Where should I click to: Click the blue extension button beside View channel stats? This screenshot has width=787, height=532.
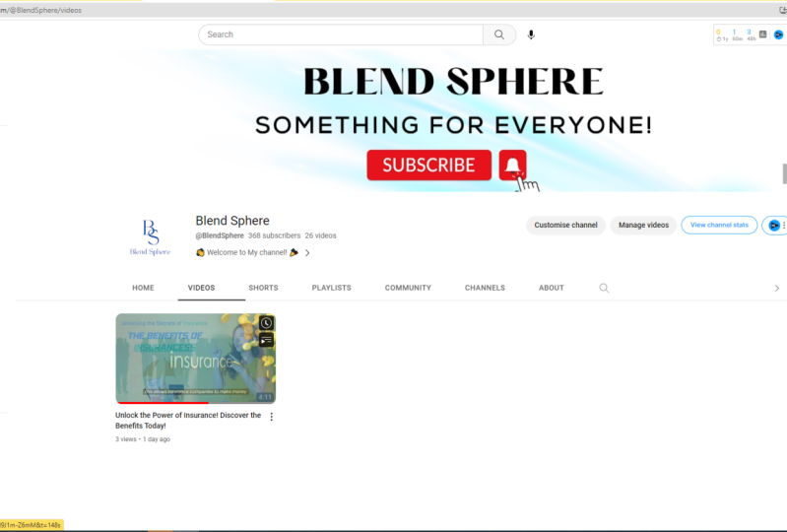pyautogui.click(x=774, y=226)
